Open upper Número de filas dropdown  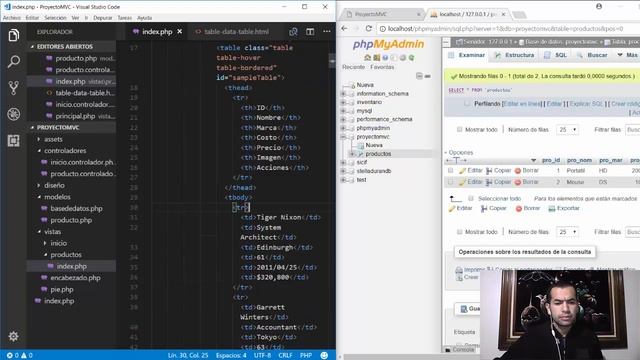coord(567,129)
